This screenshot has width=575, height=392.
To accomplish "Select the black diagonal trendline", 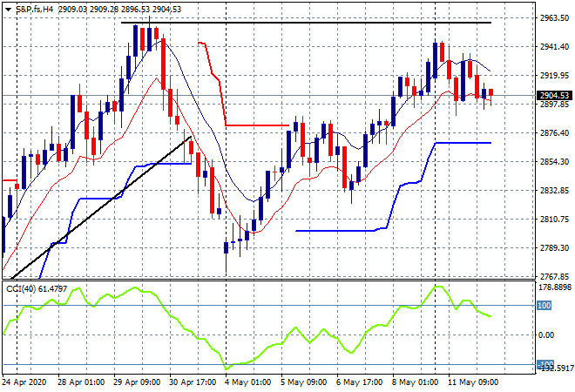I will [x=101, y=208].
